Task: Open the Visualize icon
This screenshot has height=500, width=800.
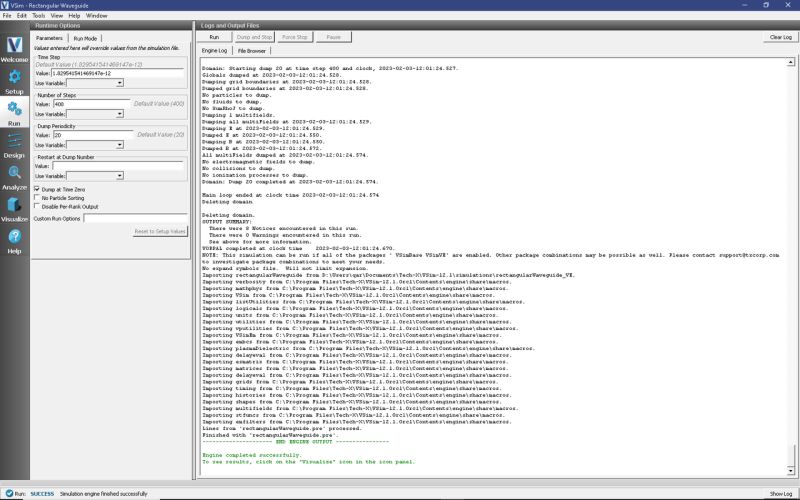Action: (14, 204)
